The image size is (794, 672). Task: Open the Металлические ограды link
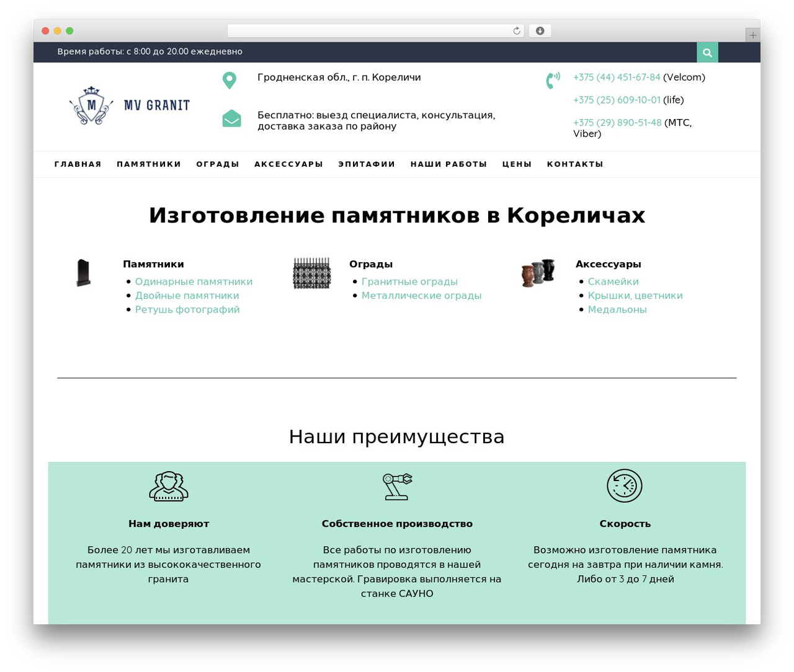[422, 296]
